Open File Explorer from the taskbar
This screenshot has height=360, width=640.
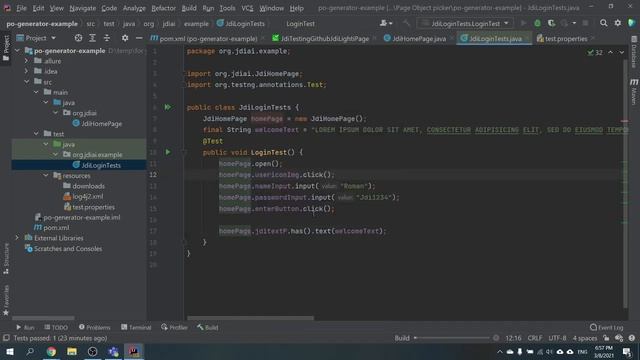click(x=72, y=351)
